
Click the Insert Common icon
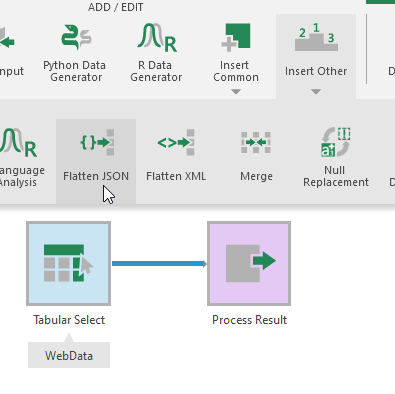tap(236, 37)
